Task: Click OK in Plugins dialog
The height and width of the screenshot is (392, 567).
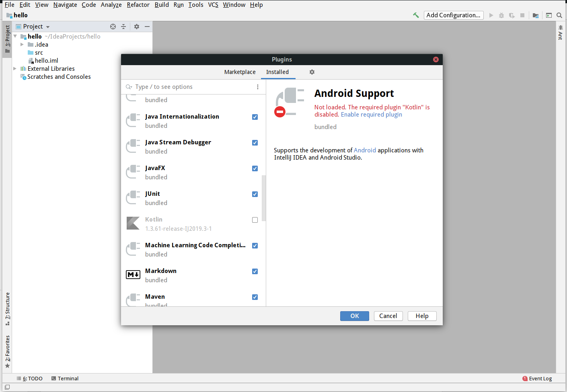Action: (355, 316)
